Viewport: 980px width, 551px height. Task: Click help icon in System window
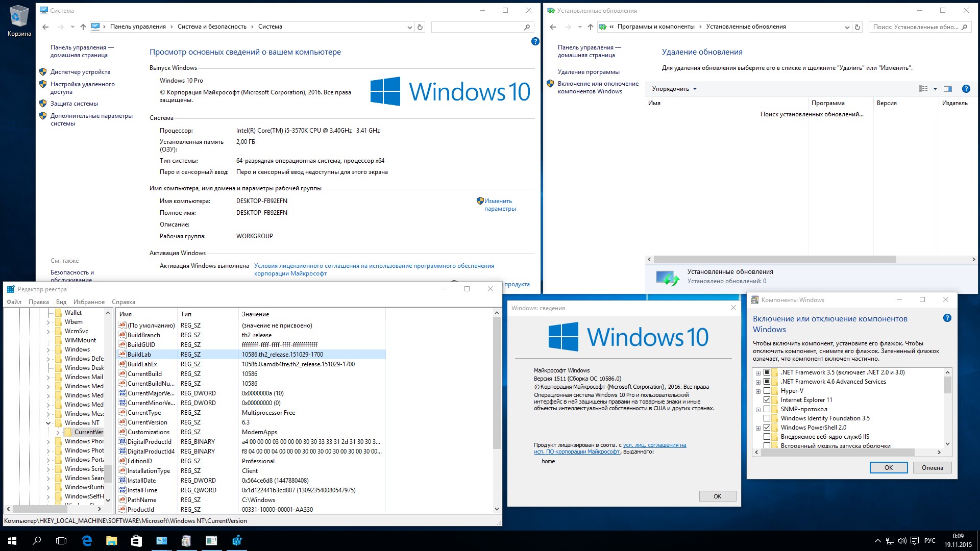point(535,41)
